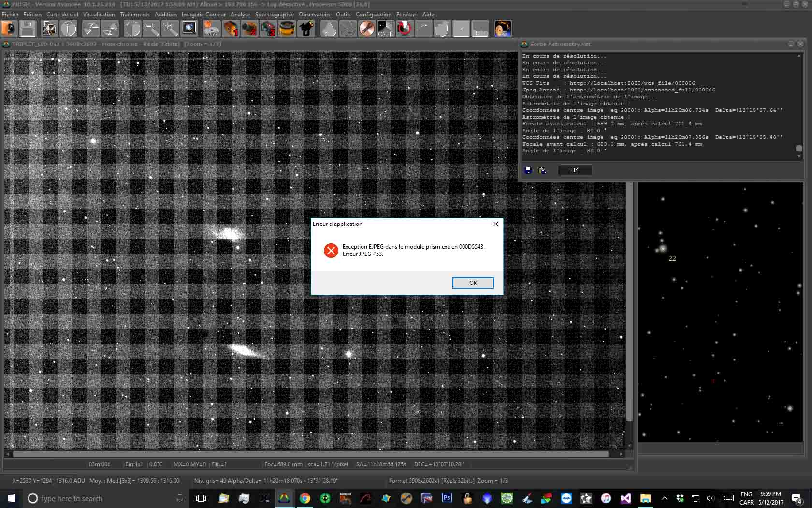Open Photoshop from the Windows taskbar
Image resolution: width=812 pixels, height=508 pixels.
coord(447,498)
